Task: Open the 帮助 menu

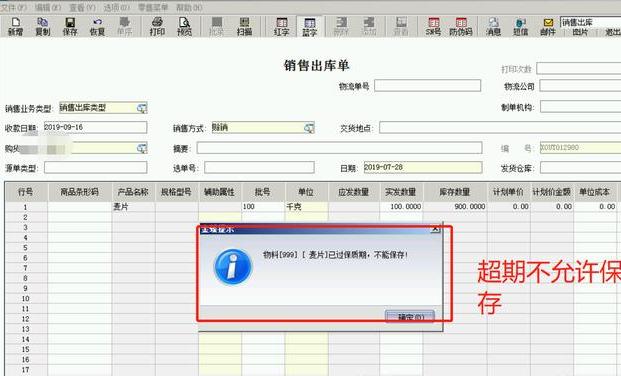Action: point(189,7)
